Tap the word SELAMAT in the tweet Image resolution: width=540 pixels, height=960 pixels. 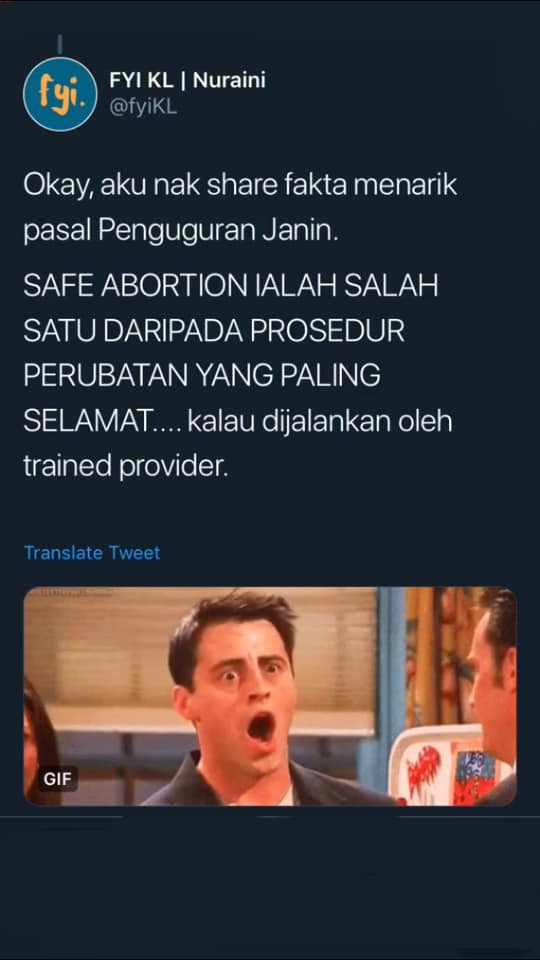pyautogui.click(x=90, y=421)
